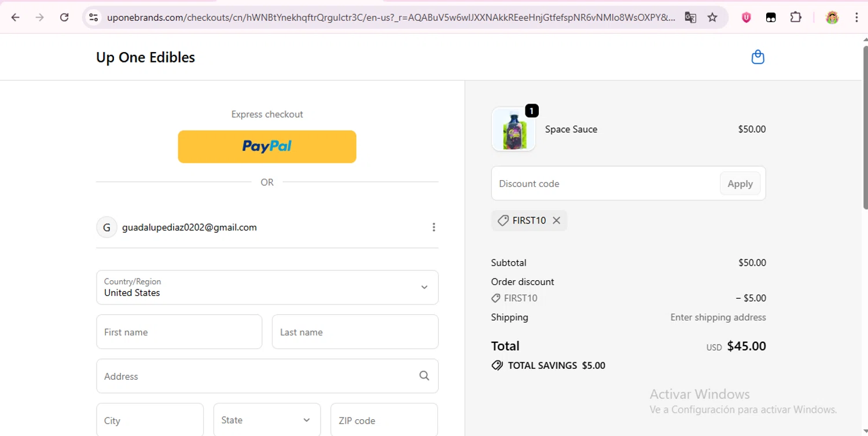
Task: Click the Space Sauce product name
Action: pyautogui.click(x=571, y=129)
